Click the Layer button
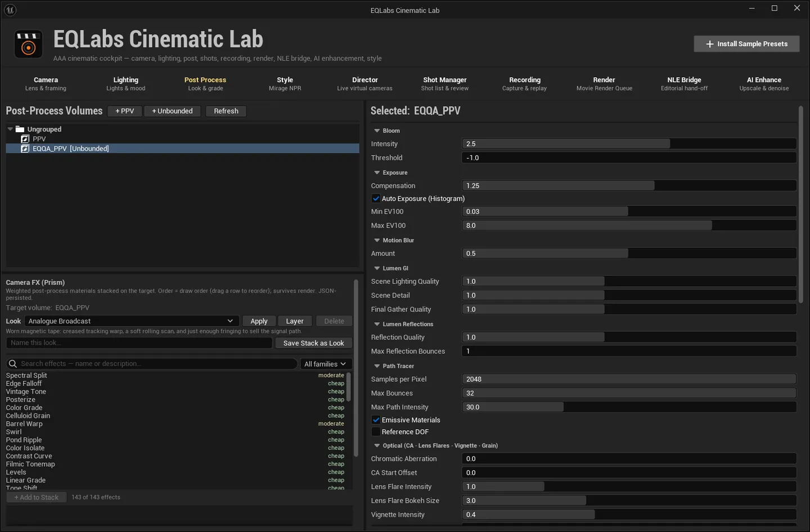The image size is (810, 532). 295,321
